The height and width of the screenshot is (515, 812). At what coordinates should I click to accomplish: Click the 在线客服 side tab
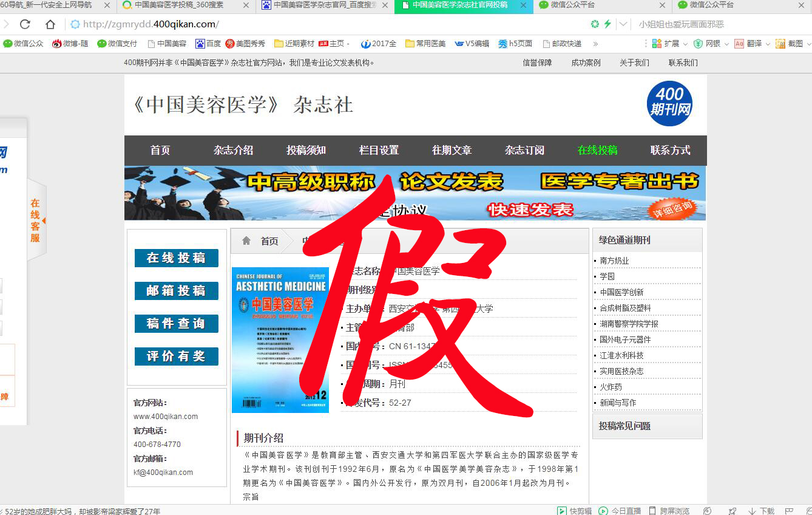[36, 220]
